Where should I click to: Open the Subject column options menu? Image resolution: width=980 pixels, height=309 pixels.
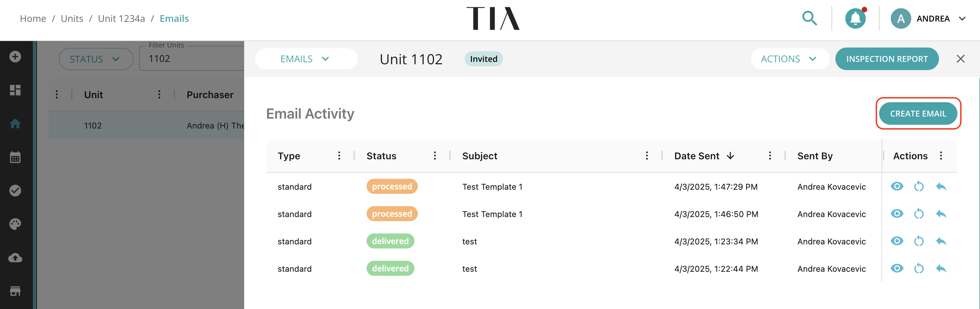click(x=647, y=156)
